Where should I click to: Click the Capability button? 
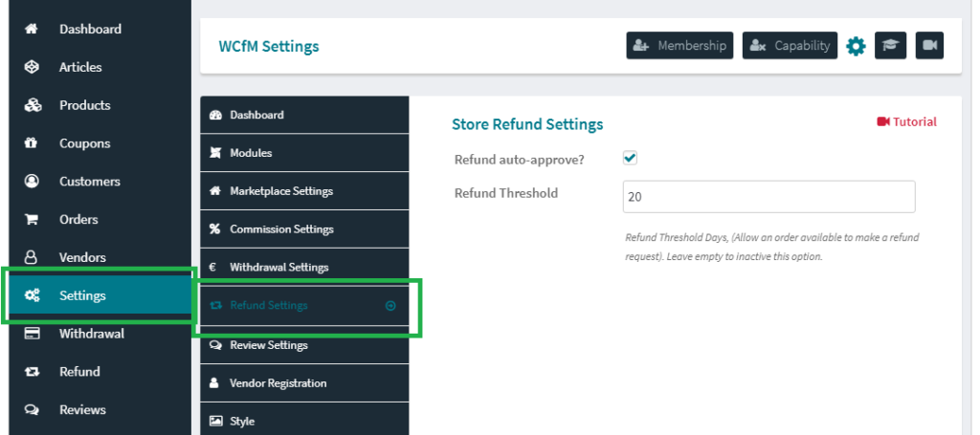pyautogui.click(x=790, y=46)
